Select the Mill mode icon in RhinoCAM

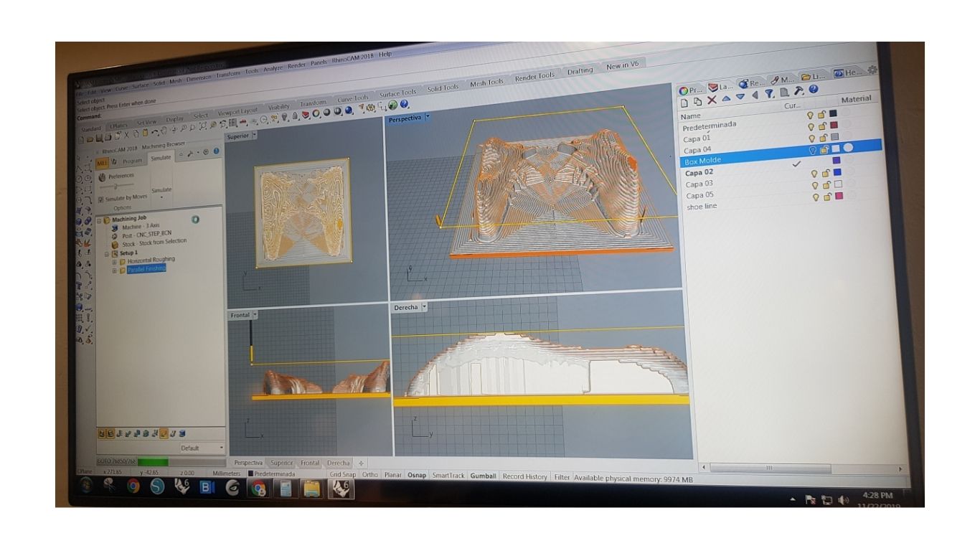101,163
